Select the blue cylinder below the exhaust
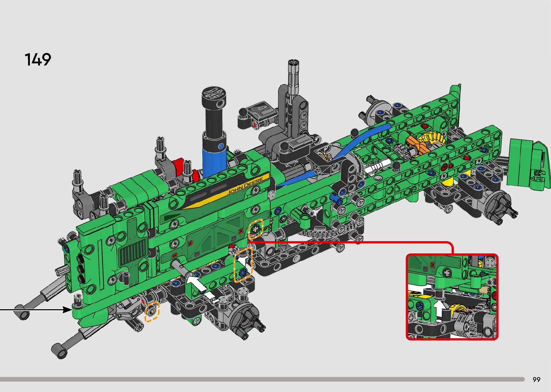Viewport: 551px width, 392px height. tap(214, 157)
